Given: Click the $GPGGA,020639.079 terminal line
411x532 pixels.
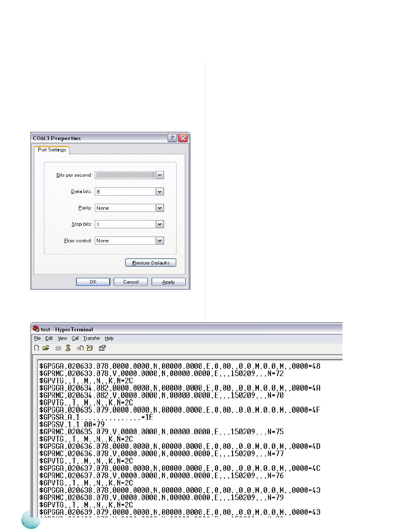Looking at the screenshot, I should [180, 512].
